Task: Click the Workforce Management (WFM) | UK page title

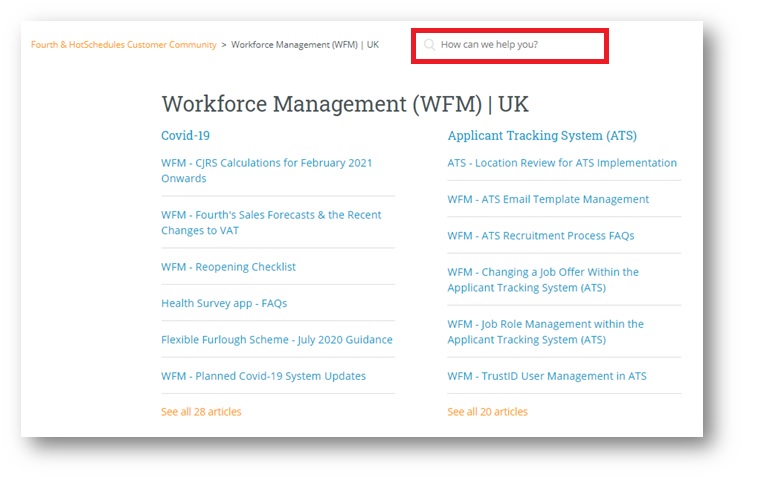Action: [345, 104]
